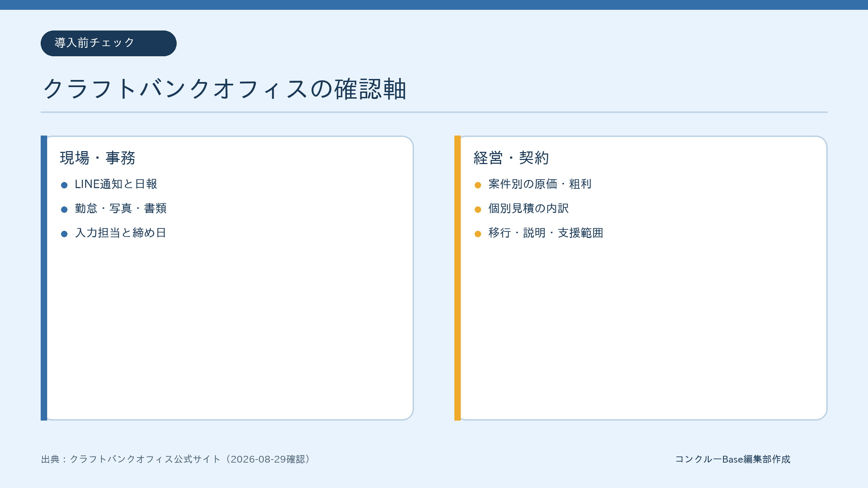
Task: Click the 現場・事務 card heading
Action: (98, 158)
